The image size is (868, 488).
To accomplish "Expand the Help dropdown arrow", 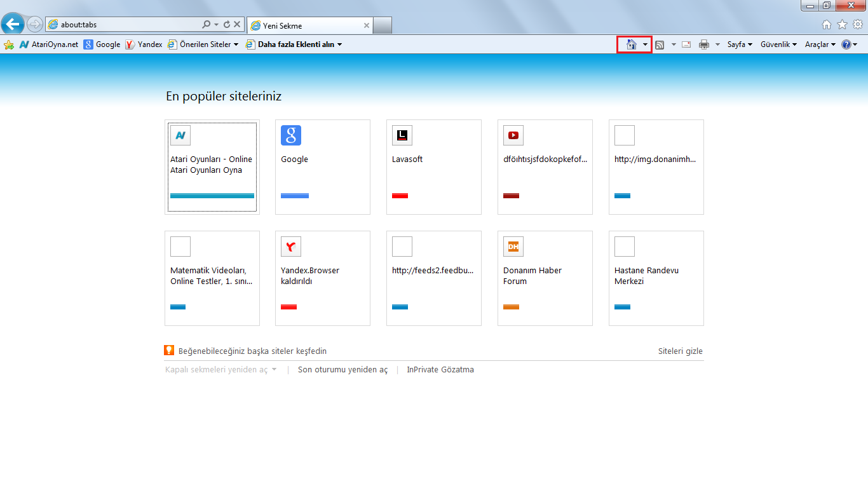I will pos(855,44).
